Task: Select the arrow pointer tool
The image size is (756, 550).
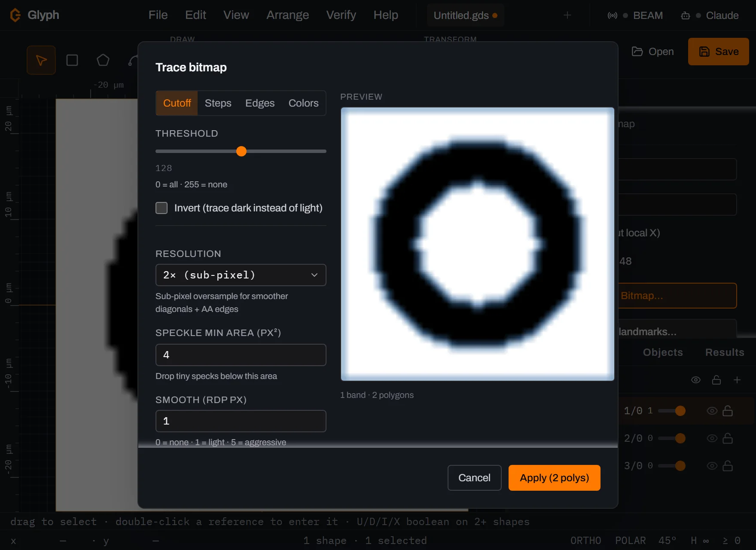Action: pyautogui.click(x=41, y=60)
